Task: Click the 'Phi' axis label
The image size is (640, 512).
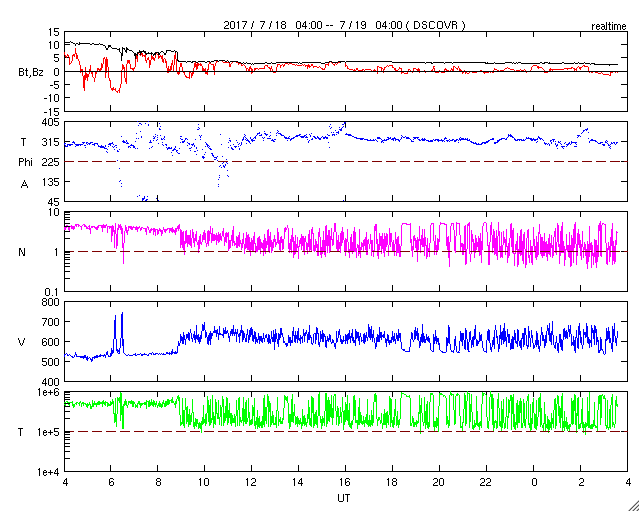Action: click(25, 162)
